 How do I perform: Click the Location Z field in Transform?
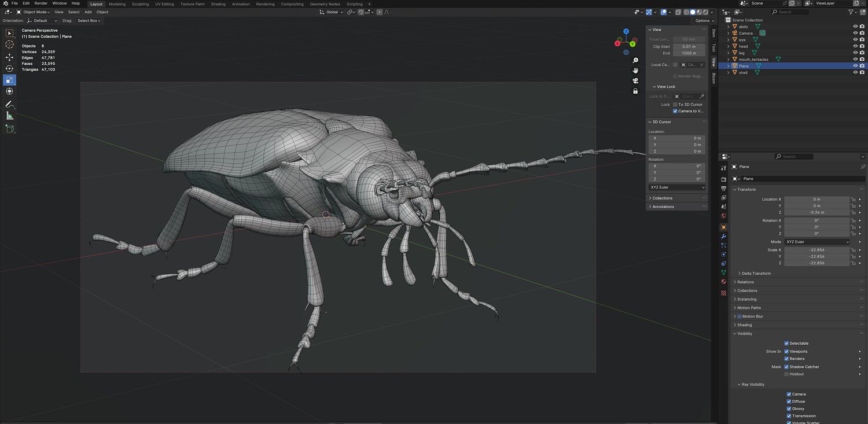coord(816,212)
